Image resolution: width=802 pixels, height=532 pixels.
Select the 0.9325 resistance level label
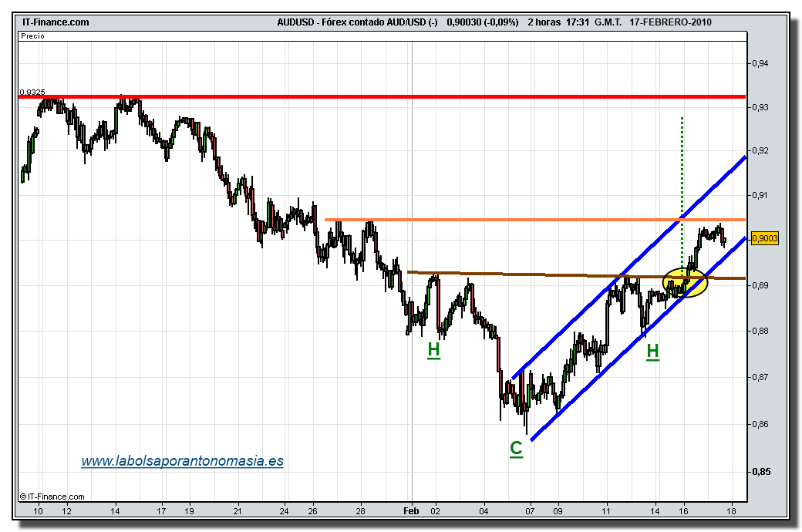point(32,92)
